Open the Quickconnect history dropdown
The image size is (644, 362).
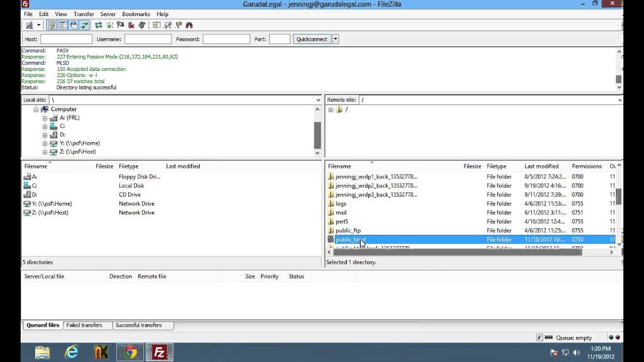coord(336,39)
